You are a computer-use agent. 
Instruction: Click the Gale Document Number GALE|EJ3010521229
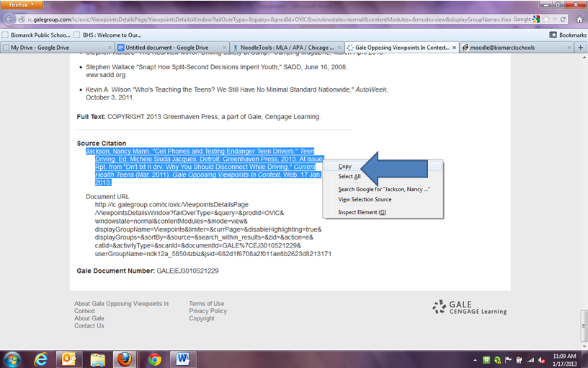click(x=187, y=271)
